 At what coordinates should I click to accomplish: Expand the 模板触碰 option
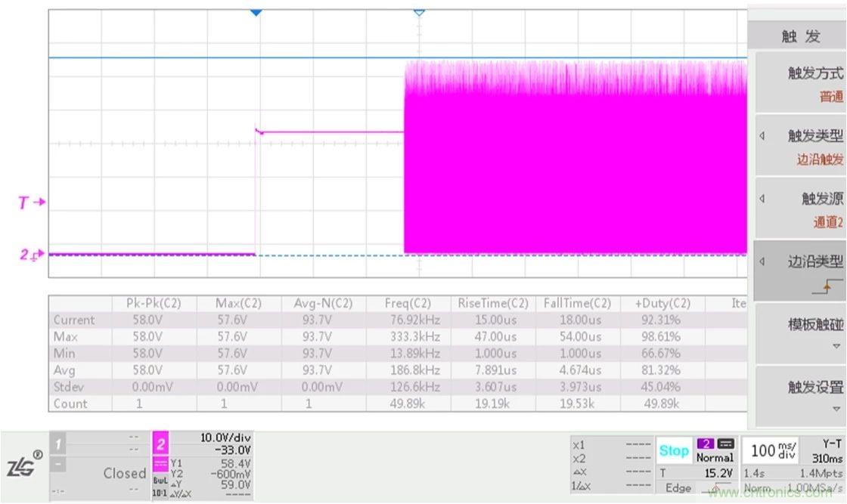tap(800, 332)
